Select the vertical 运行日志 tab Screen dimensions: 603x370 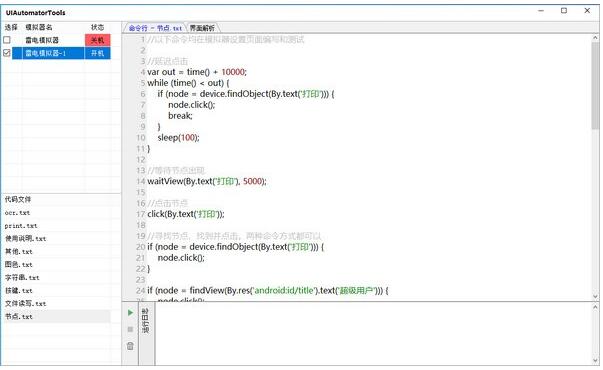tap(145, 320)
